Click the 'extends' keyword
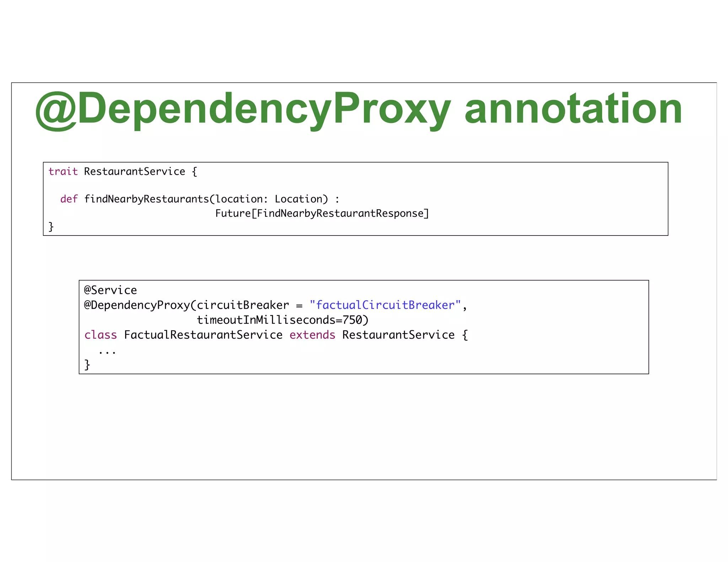 click(x=312, y=335)
